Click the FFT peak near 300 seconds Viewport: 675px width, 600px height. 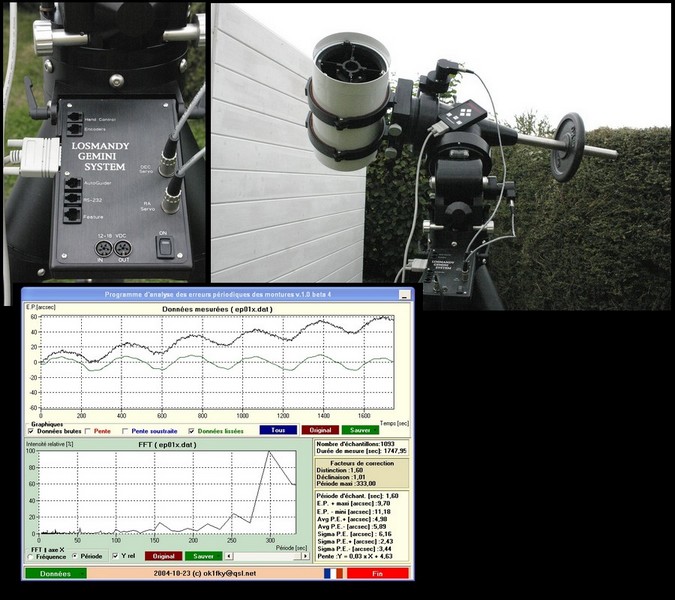269,452
